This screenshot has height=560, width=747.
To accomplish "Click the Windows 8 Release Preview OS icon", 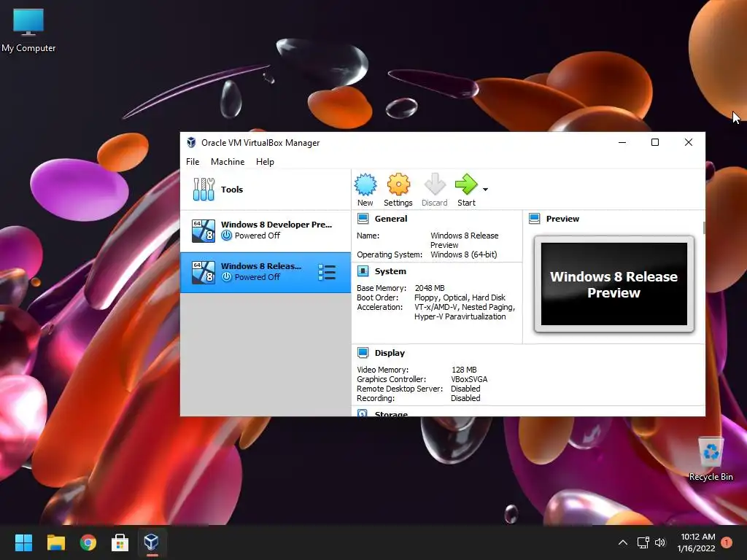I will [204, 273].
